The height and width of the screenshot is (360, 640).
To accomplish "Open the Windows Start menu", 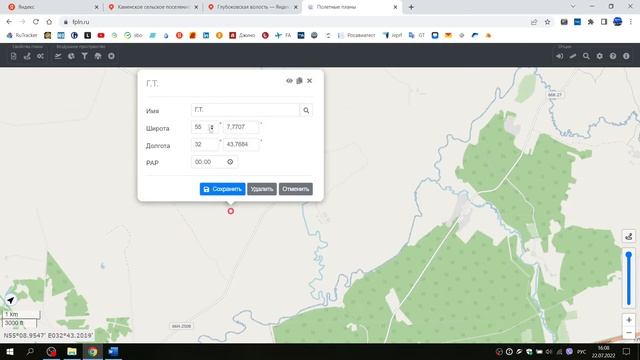I will [x=10, y=351].
